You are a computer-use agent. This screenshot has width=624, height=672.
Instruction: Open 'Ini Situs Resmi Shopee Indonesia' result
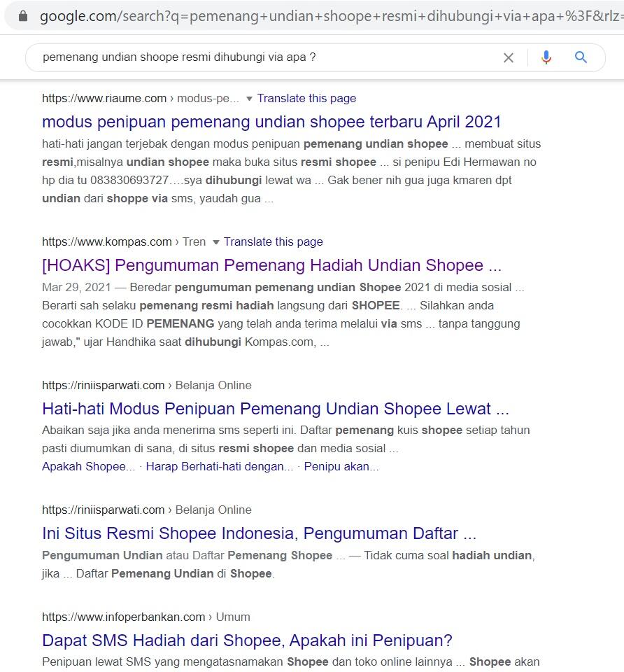259,533
